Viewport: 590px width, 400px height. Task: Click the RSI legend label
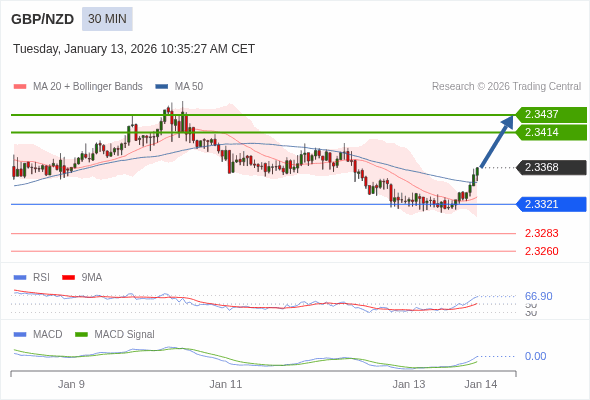[x=41, y=278]
